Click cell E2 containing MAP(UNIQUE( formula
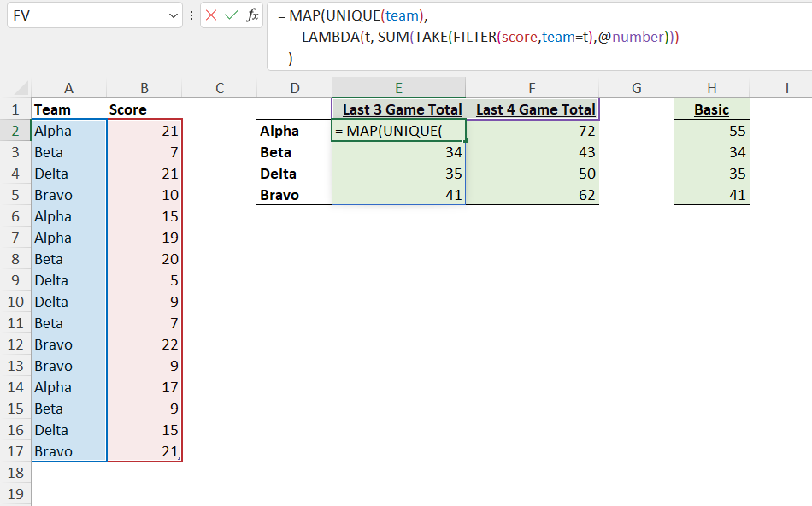812x506 pixels. point(399,131)
